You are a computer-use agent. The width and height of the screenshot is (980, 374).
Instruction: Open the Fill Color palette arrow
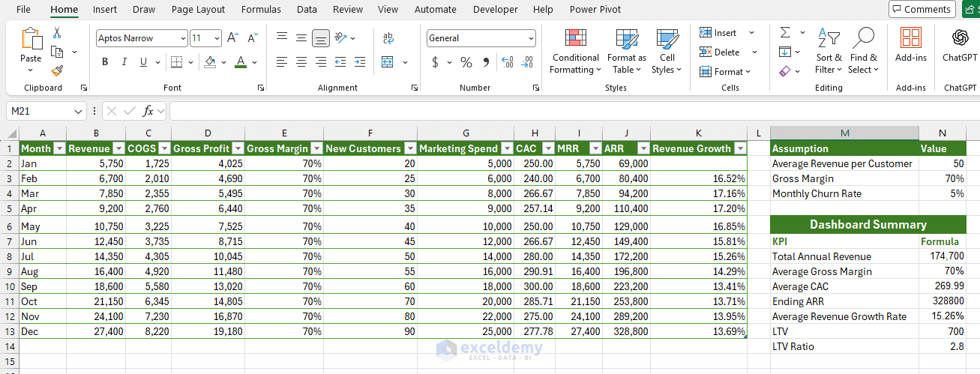(x=223, y=62)
